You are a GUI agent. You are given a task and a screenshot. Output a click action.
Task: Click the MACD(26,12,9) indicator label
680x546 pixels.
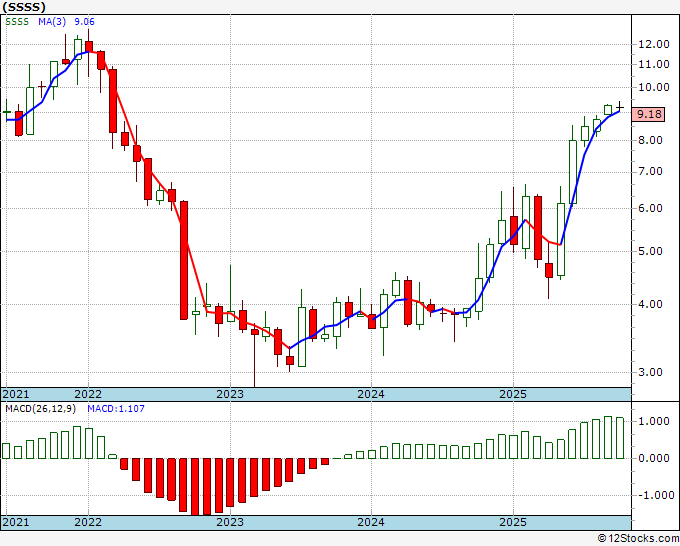click(40, 409)
